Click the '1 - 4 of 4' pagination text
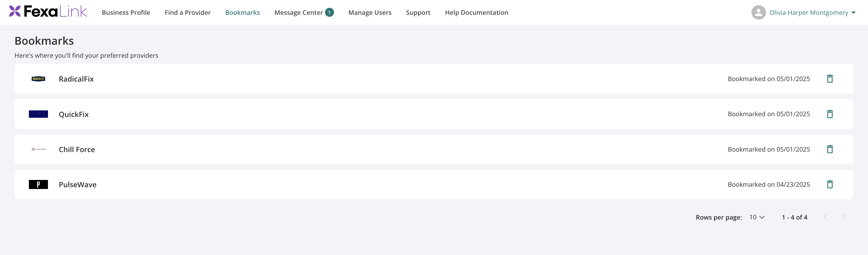The height and width of the screenshot is (255, 868). 794,217
